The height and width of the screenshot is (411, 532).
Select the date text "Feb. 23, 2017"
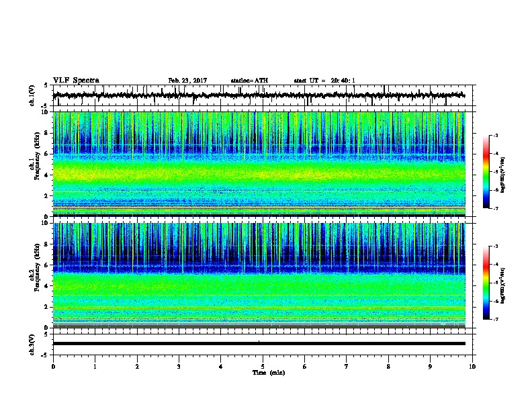187,81
